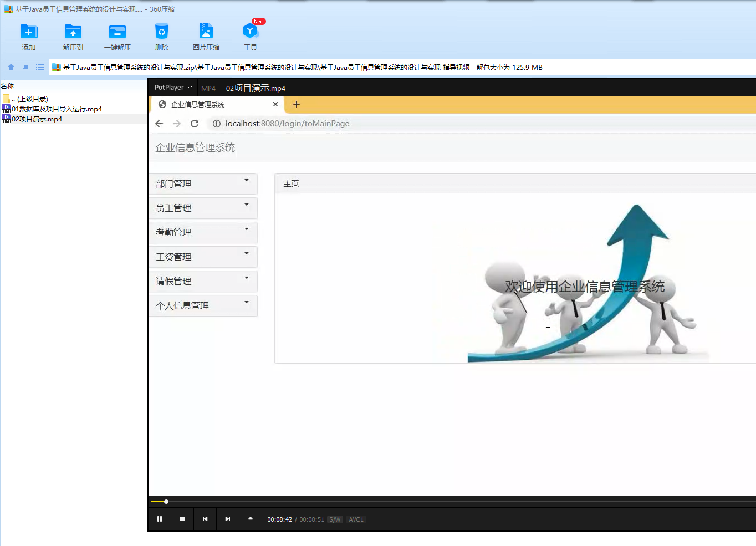Expand the 个人信息管理 menu
This screenshot has width=756, height=546.
tap(203, 305)
